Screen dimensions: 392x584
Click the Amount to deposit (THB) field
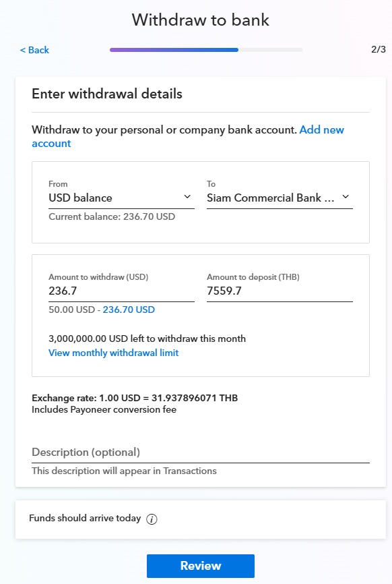pos(280,291)
